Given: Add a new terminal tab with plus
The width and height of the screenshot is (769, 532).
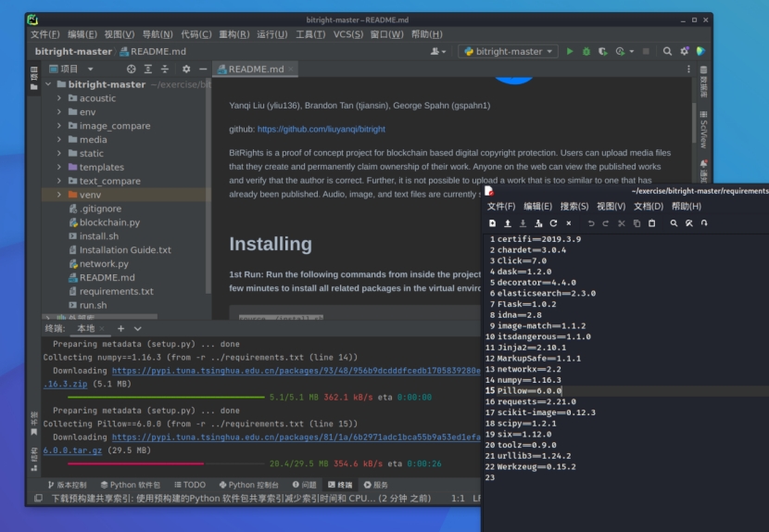Looking at the screenshot, I should [120, 328].
